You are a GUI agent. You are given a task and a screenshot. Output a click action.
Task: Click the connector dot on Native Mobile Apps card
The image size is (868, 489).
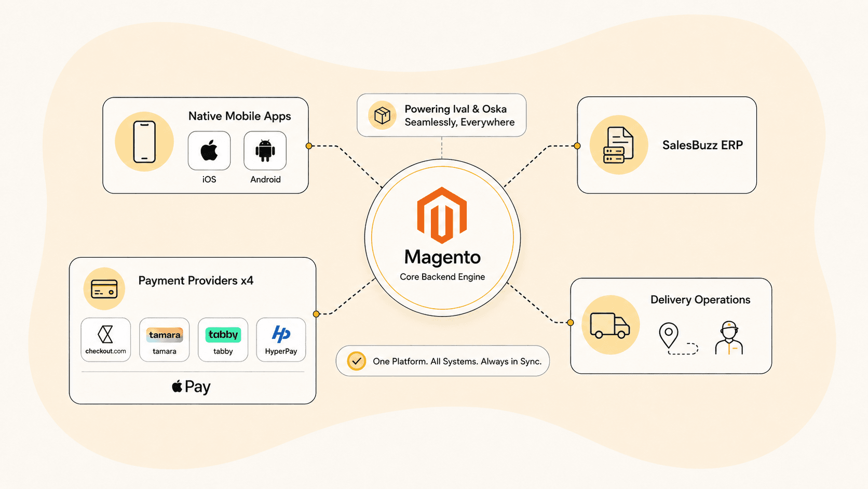(309, 146)
